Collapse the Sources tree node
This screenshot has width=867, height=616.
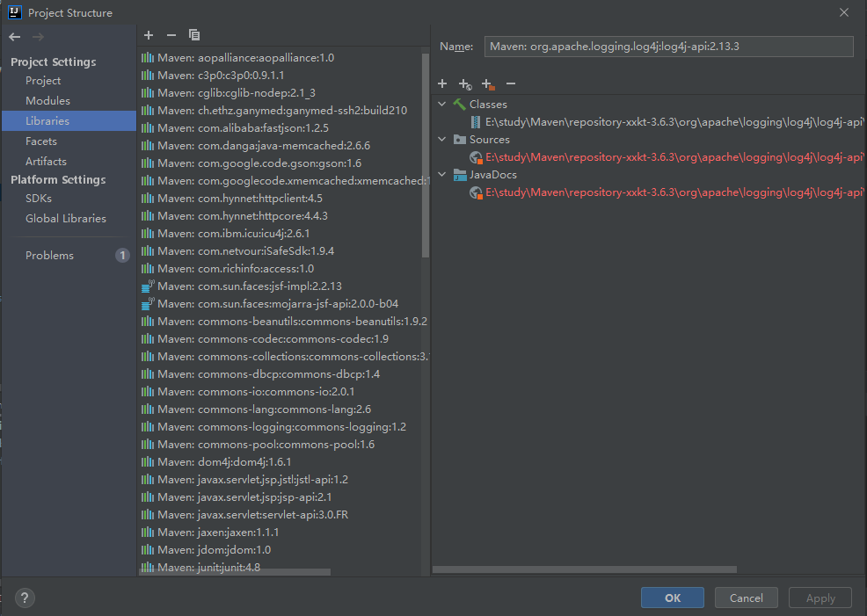pyautogui.click(x=441, y=139)
